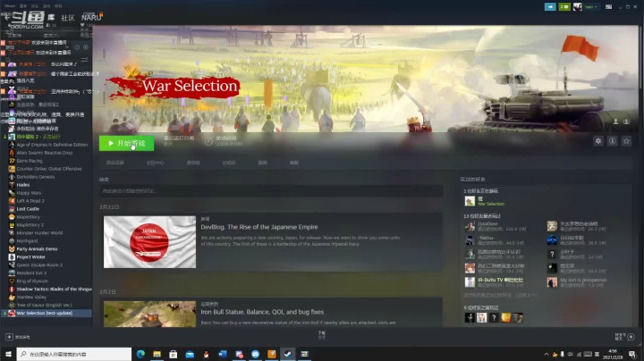Select Ring of Elysium in library
Viewport: 644px width, 361px height.
point(32,281)
